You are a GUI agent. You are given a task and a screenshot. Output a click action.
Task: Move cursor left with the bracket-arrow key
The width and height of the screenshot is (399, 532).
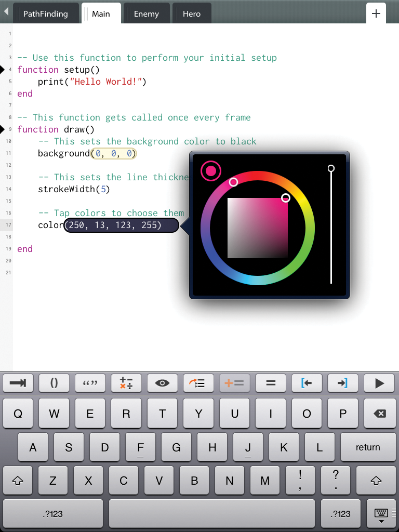[307, 383]
